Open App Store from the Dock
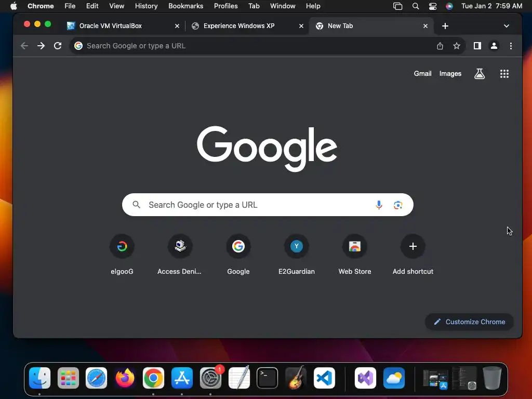The width and height of the screenshot is (532, 399). (182, 378)
